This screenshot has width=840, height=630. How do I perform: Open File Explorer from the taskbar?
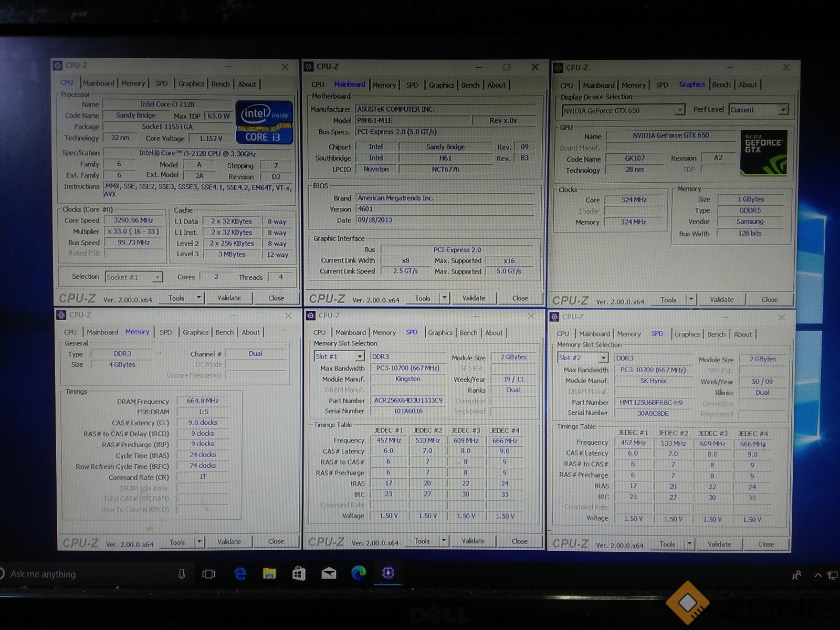coord(269,573)
